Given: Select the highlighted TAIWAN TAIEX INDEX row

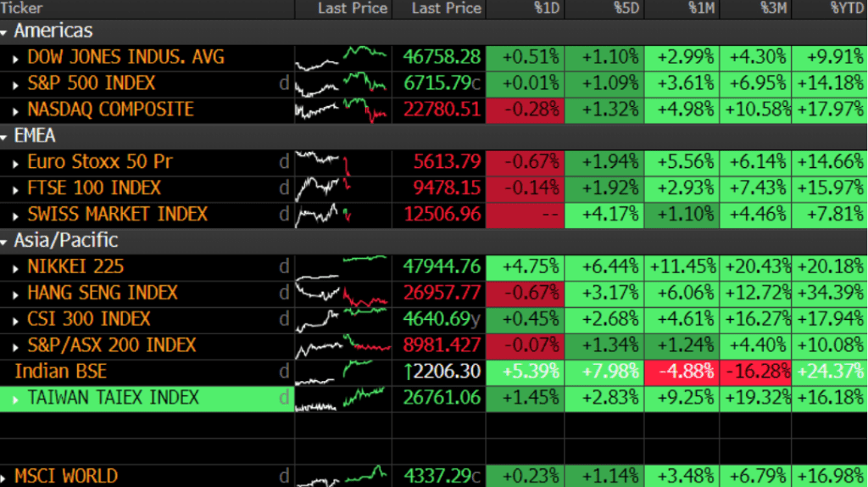Looking at the screenshot, I should 113,398.
